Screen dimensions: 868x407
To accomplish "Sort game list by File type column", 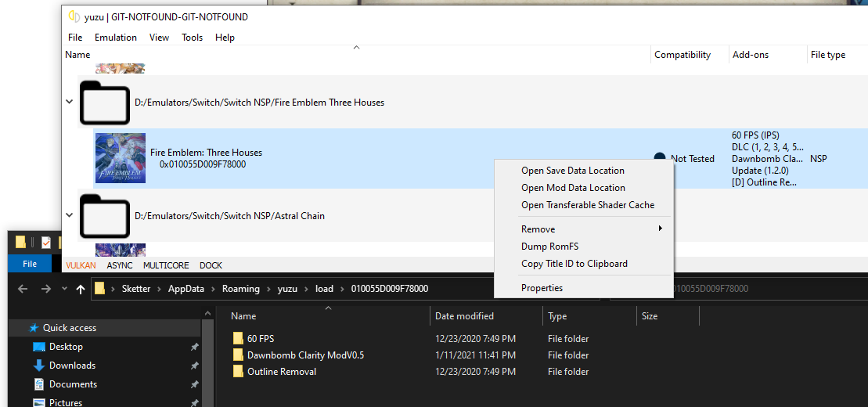I will (x=827, y=55).
